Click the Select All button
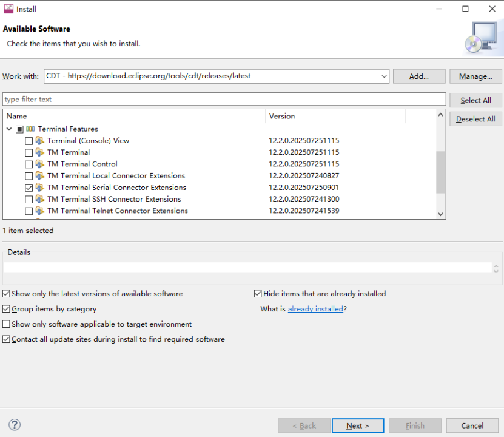This screenshot has width=504, height=437. click(475, 100)
